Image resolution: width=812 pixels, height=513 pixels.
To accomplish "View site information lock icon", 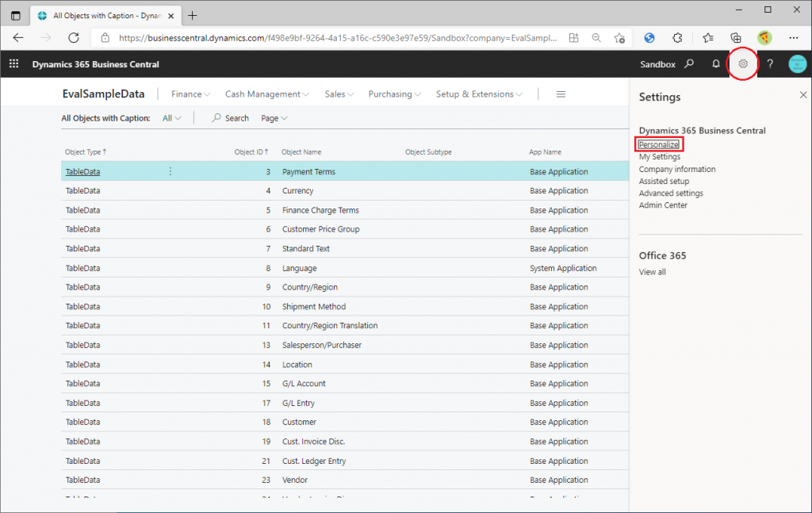I will point(105,38).
